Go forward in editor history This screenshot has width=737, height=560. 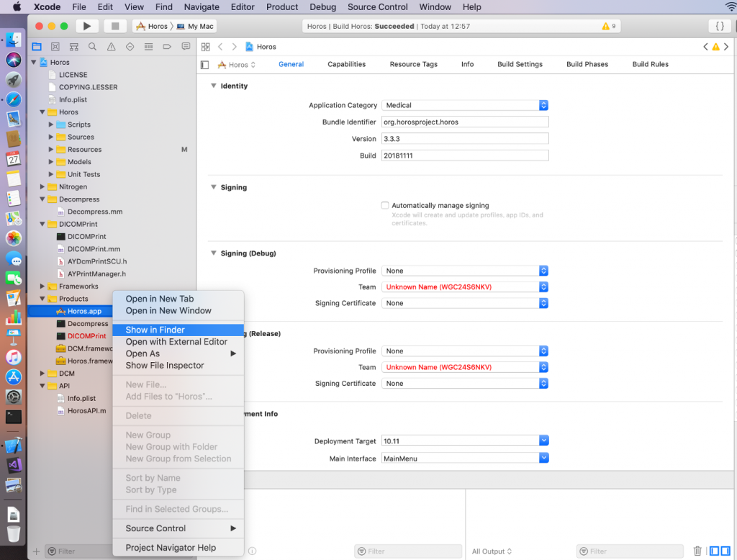234,47
